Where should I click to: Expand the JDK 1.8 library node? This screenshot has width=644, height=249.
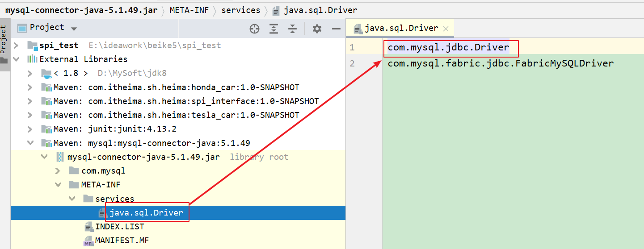tap(30, 73)
